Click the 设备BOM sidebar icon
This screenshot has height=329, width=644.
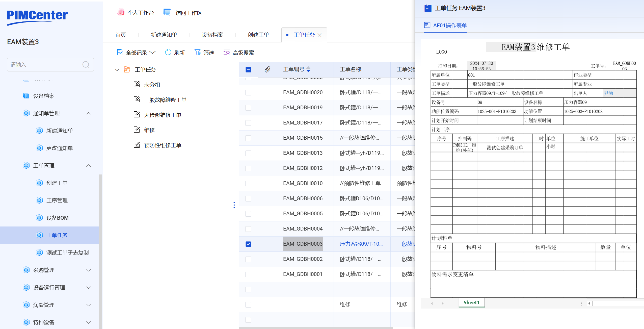coord(39,218)
